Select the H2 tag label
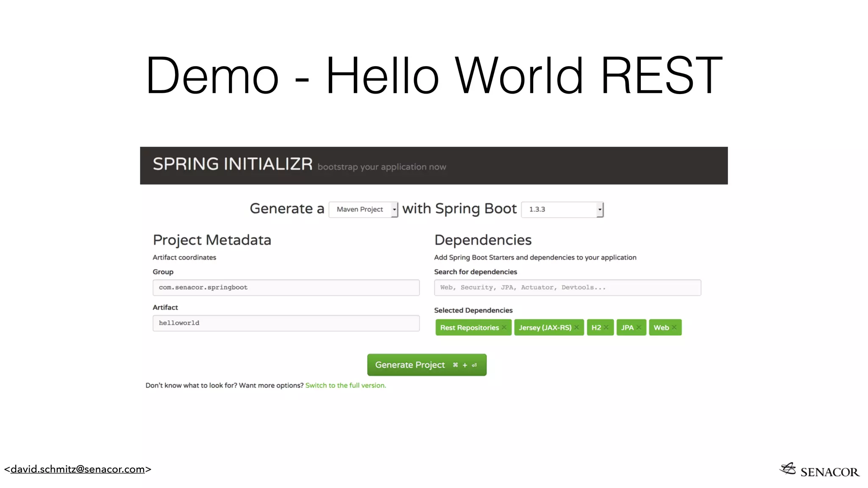The image size is (868, 488). (x=596, y=327)
